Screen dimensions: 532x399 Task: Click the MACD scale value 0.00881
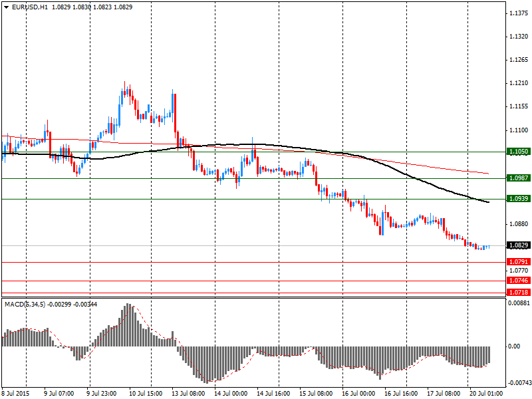(519, 303)
